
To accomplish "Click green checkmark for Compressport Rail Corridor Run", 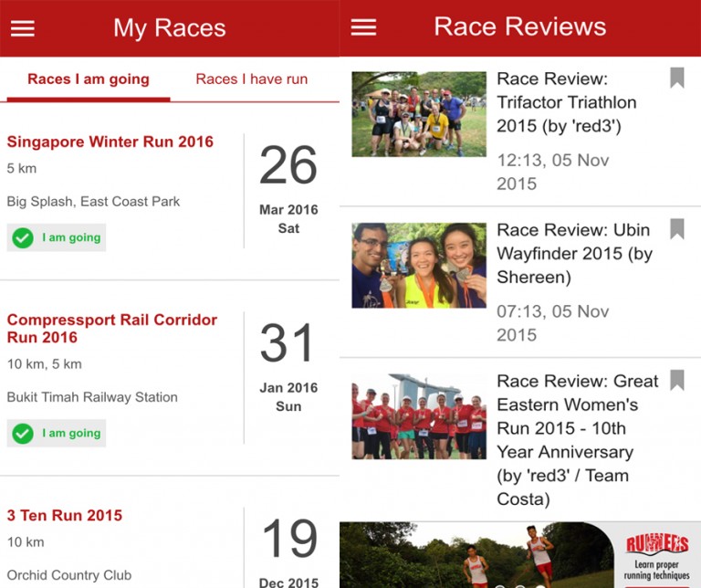I will pyautogui.click(x=23, y=434).
